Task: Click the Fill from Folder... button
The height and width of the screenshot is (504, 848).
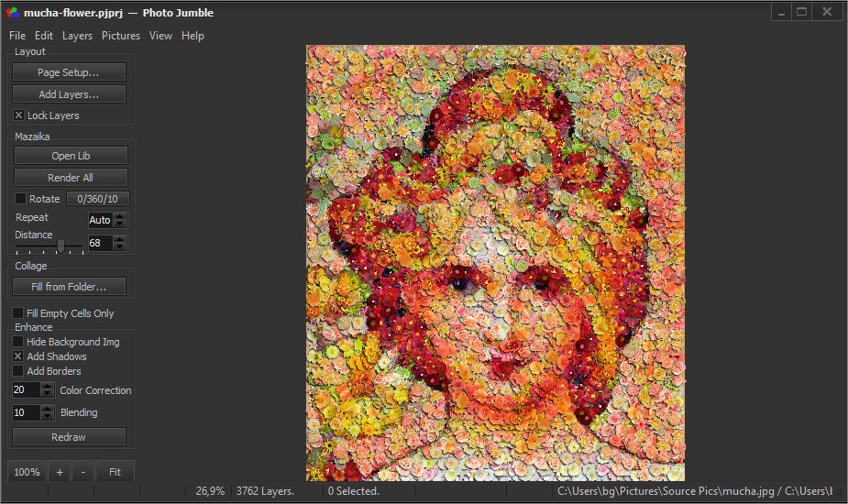Action: click(69, 287)
